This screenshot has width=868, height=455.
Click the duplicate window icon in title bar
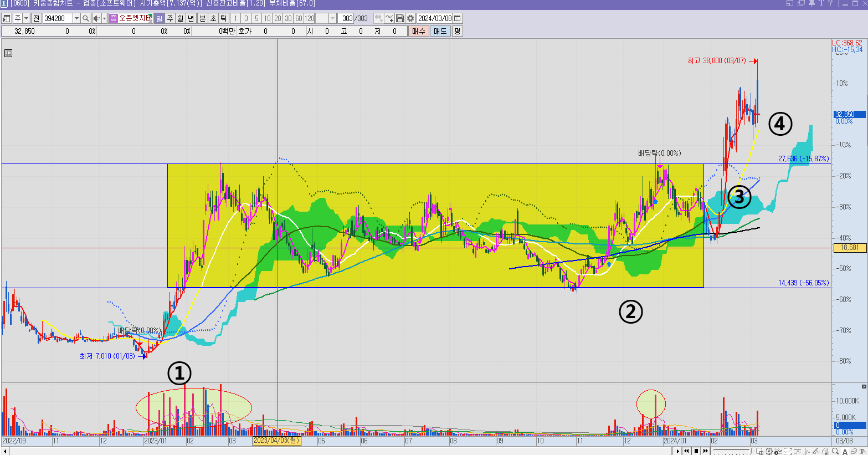(x=801, y=3)
